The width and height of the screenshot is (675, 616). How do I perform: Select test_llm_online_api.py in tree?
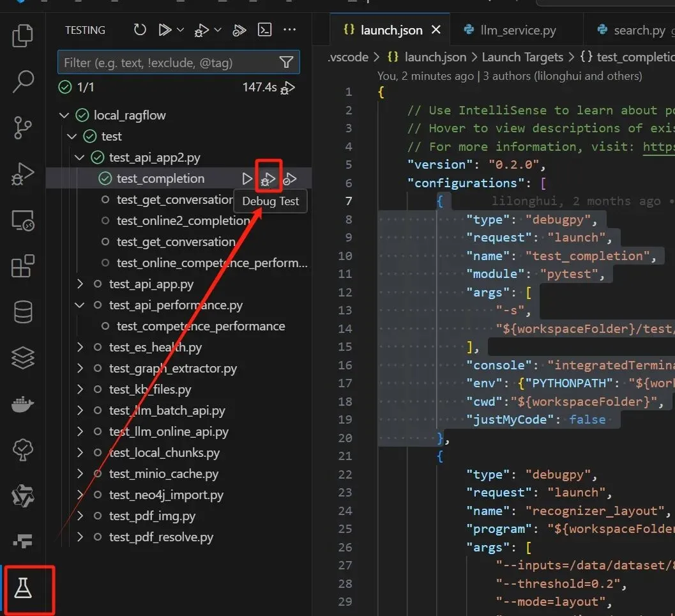coord(169,431)
